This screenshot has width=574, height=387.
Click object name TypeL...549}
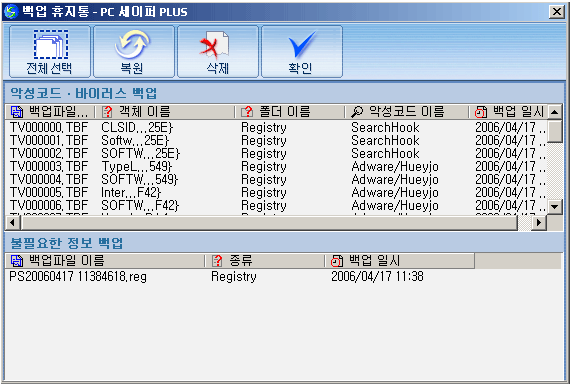click(x=137, y=167)
